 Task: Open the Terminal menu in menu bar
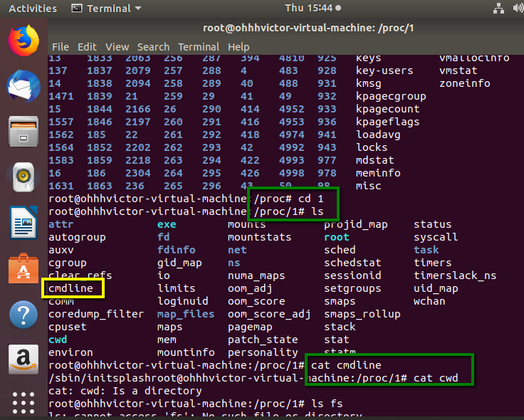pos(199,47)
